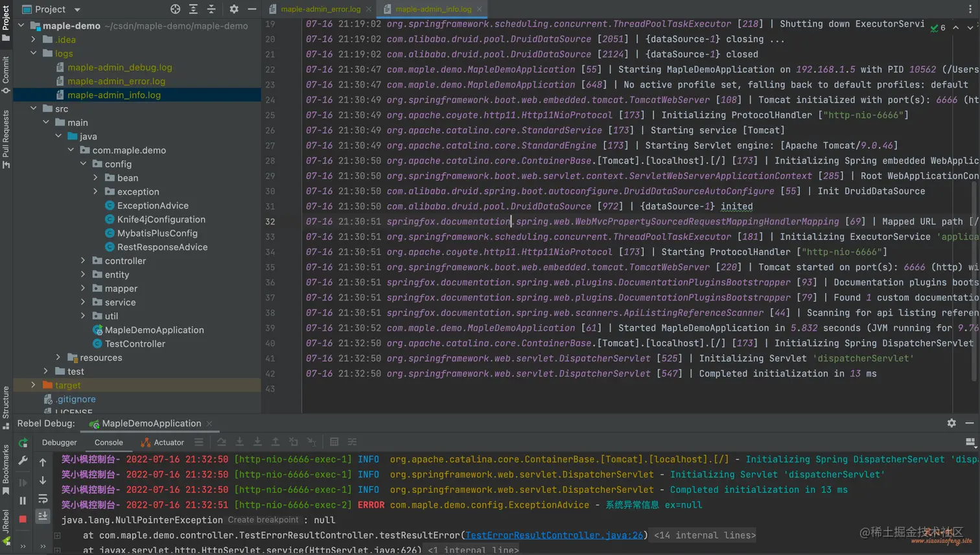Toggle Soft-Wrap in the console
Viewport: 980px width, 555px height.
43,499
